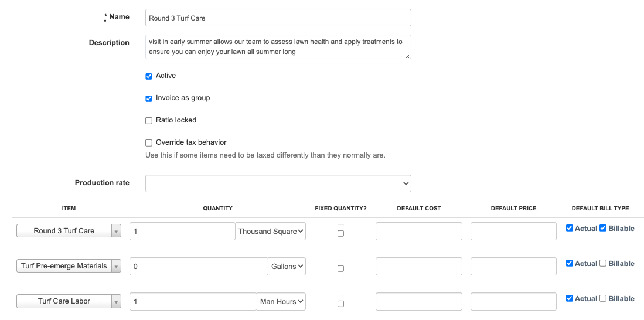Uncheck the Active checkbox
This screenshot has height=320, width=644.
pyautogui.click(x=149, y=76)
